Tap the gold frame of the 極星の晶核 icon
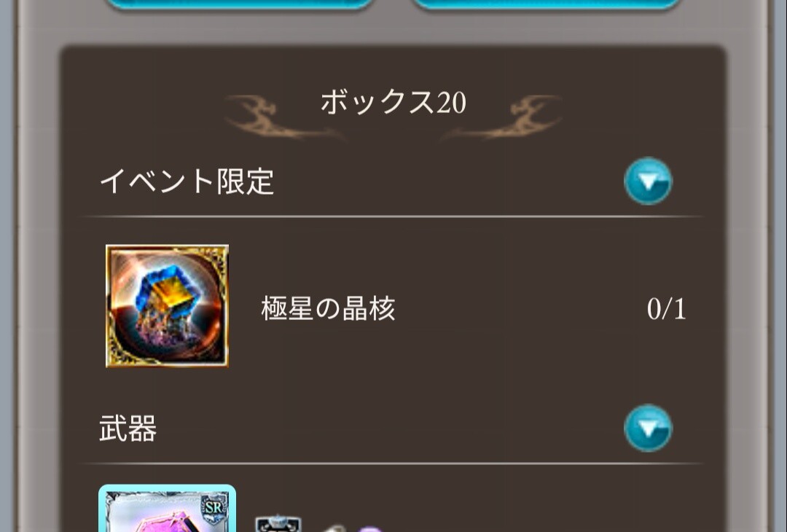787x532 pixels. pos(167,247)
